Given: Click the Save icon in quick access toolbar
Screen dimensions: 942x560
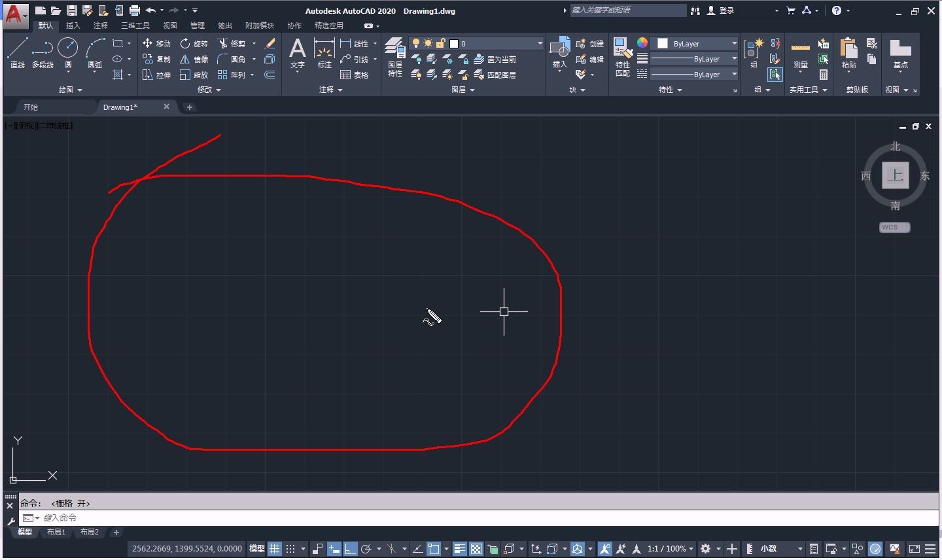Looking at the screenshot, I should coord(71,10).
